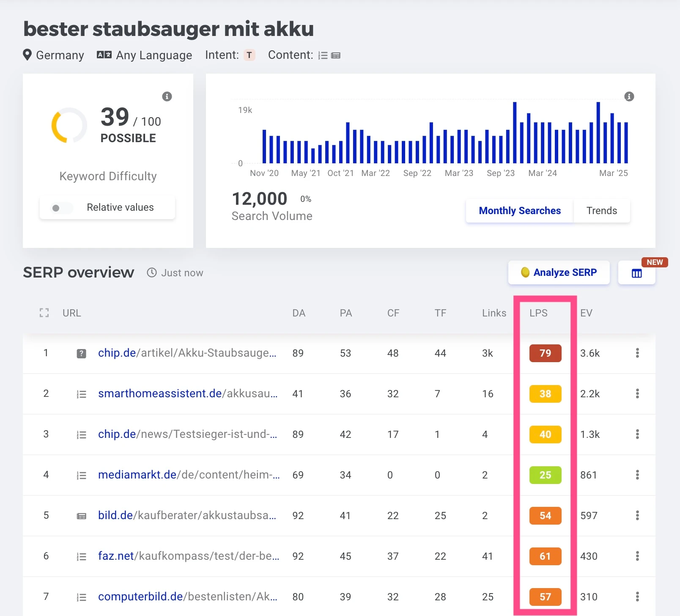
Task: Click the question-mark content icon beside chip.de result
Action: 81,353
